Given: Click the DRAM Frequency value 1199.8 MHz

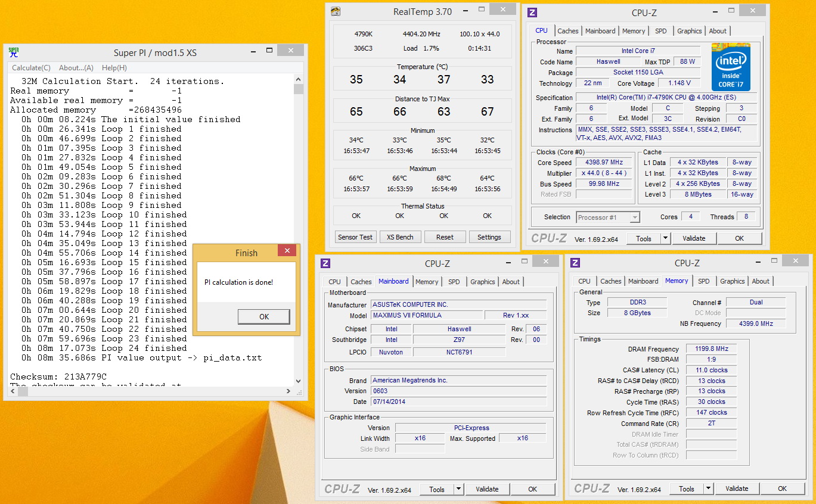Looking at the screenshot, I should (711, 349).
